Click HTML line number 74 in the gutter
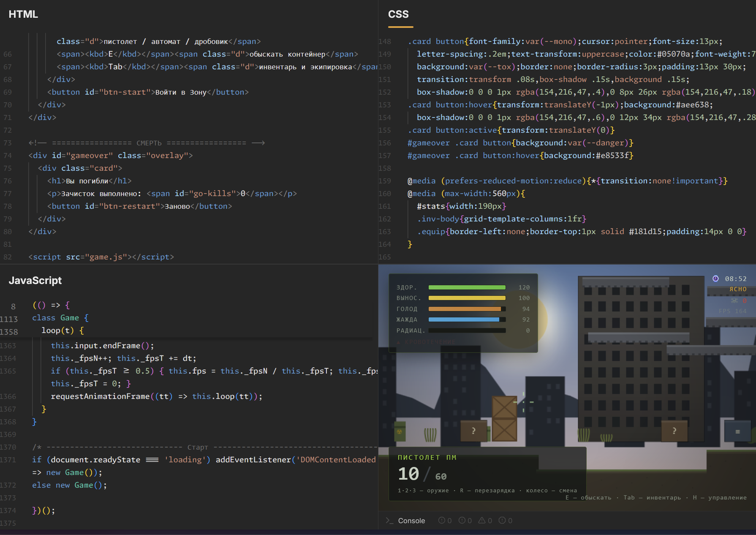Viewport: 756px width, 535px height. (x=8, y=156)
